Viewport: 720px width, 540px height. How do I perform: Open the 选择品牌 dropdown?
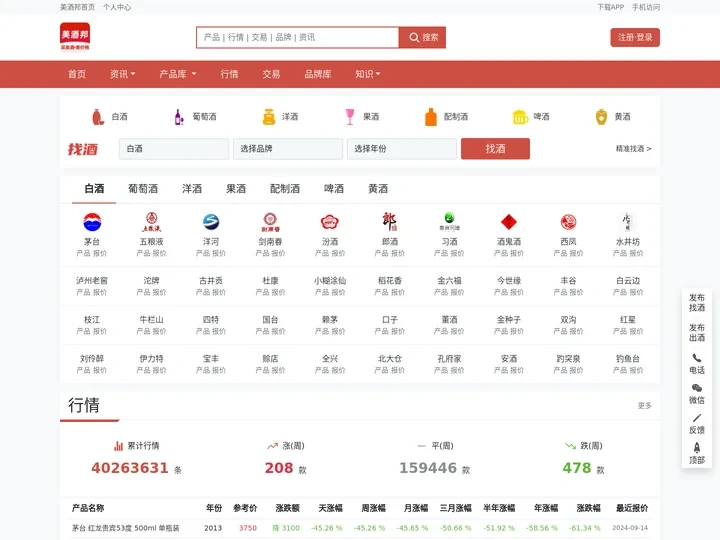288,149
